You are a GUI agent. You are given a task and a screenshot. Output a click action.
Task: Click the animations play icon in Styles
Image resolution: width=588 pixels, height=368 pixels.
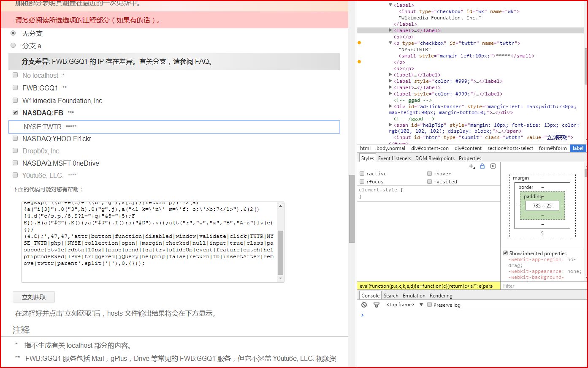tap(493, 166)
